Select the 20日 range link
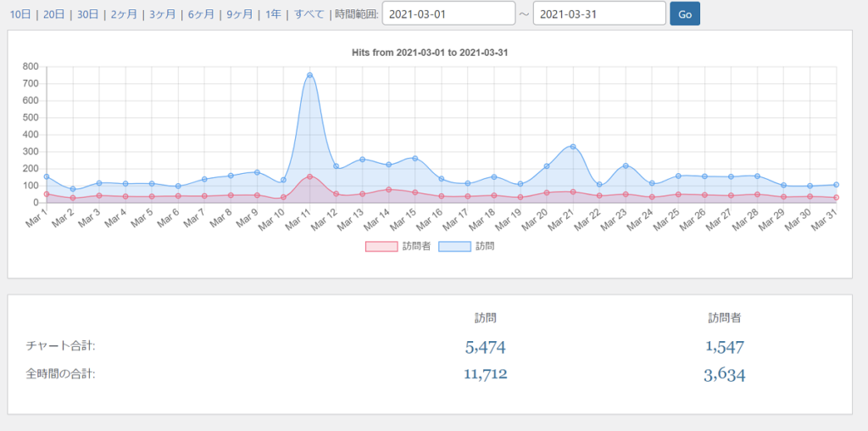Image resolution: width=868 pixels, height=431 pixels. 53,14
